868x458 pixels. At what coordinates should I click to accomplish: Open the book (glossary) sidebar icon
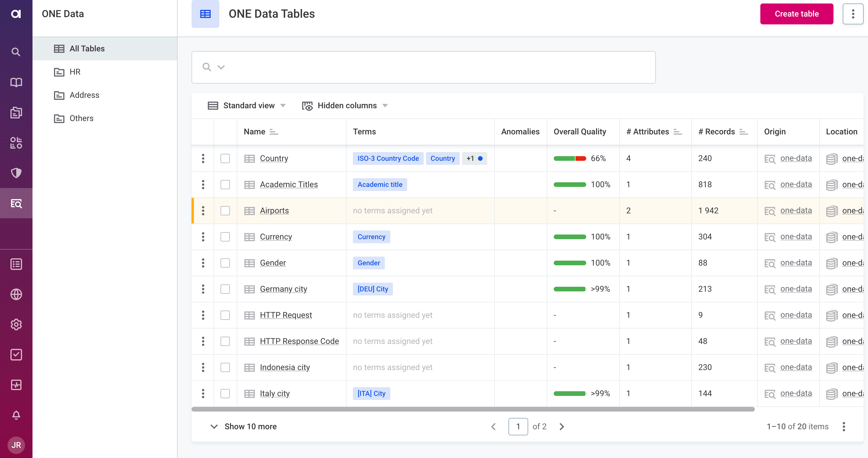tap(16, 82)
